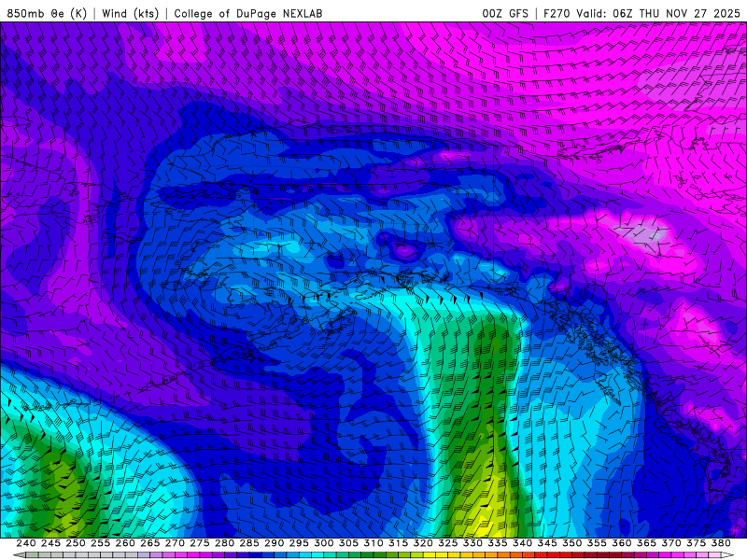Click the 370 color scale number

click(x=670, y=543)
